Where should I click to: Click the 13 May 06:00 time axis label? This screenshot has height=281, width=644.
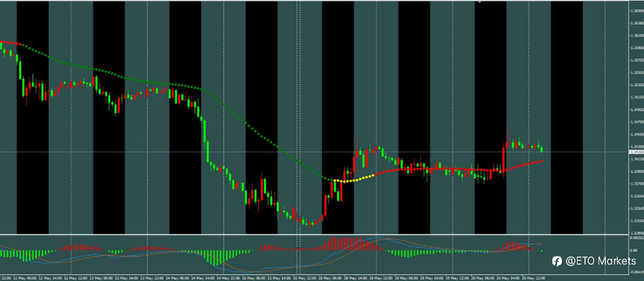(101, 278)
